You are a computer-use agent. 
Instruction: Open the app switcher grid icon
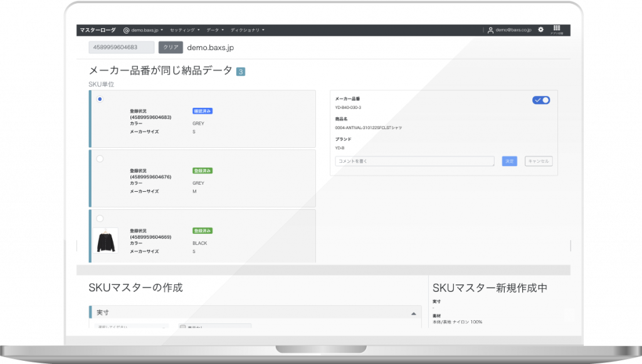pos(557,27)
